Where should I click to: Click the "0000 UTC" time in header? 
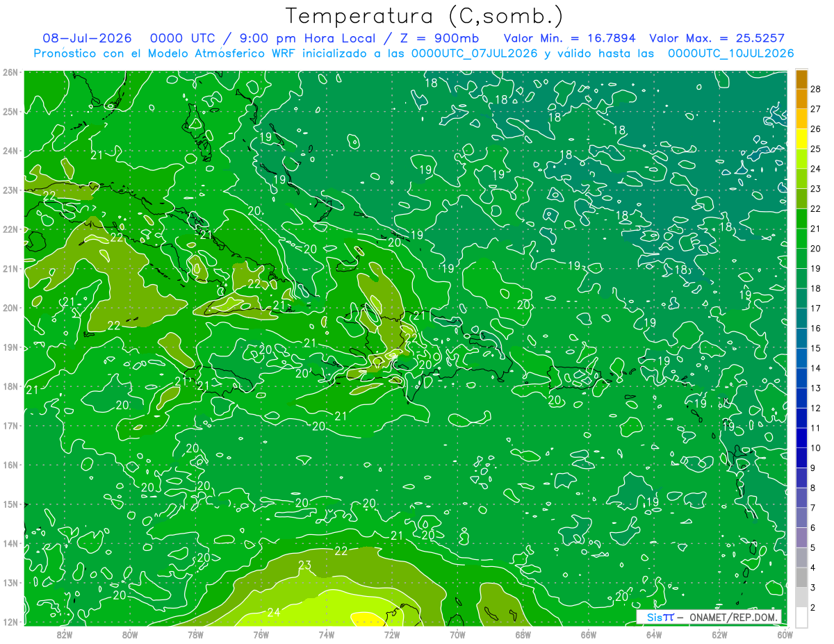pos(183,38)
